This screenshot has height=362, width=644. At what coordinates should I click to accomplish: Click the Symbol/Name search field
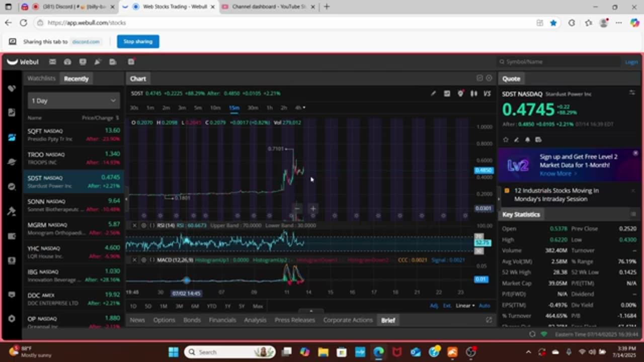[559, 62]
